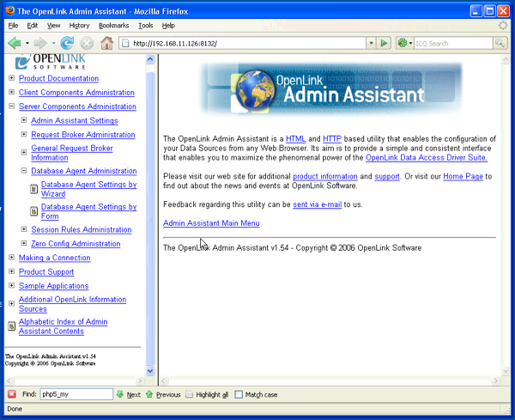Click the Previous green up-arrow icon
515x420 pixels.
[149, 394]
